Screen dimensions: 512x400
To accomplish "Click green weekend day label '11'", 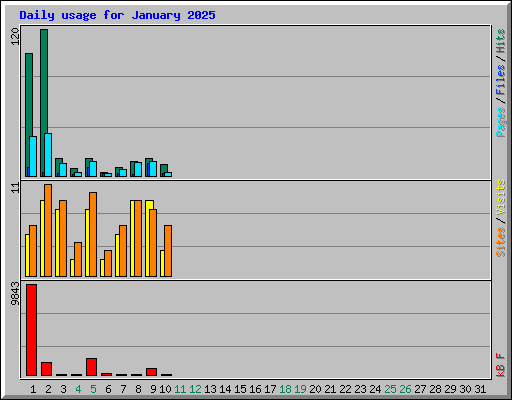I will 180,389.
